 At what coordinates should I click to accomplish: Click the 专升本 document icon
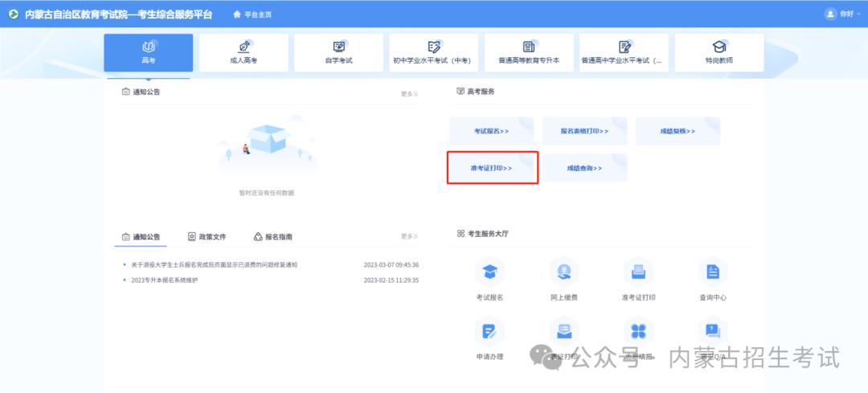[529, 47]
